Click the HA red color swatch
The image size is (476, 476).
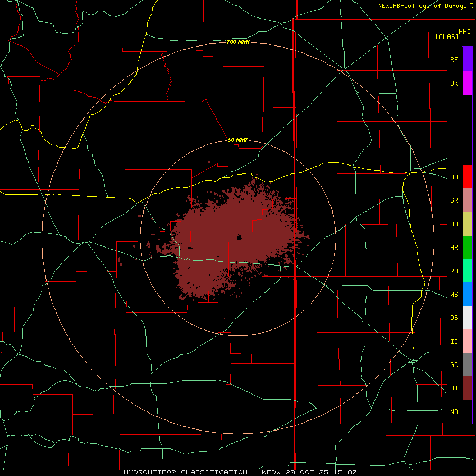pyautogui.click(x=467, y=177)
